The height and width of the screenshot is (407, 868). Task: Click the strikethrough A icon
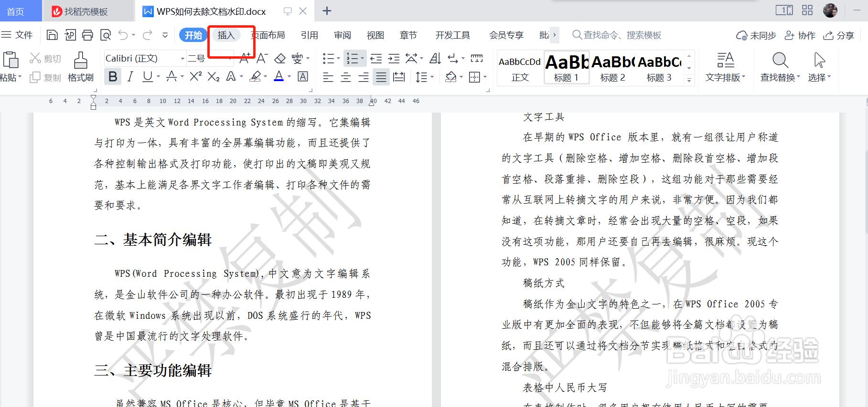(171, 76)
